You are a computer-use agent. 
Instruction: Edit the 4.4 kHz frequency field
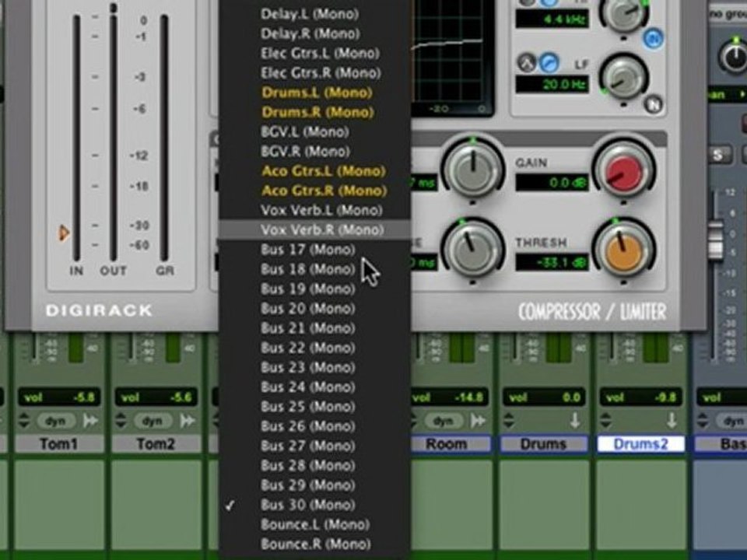tap(552, 19)
